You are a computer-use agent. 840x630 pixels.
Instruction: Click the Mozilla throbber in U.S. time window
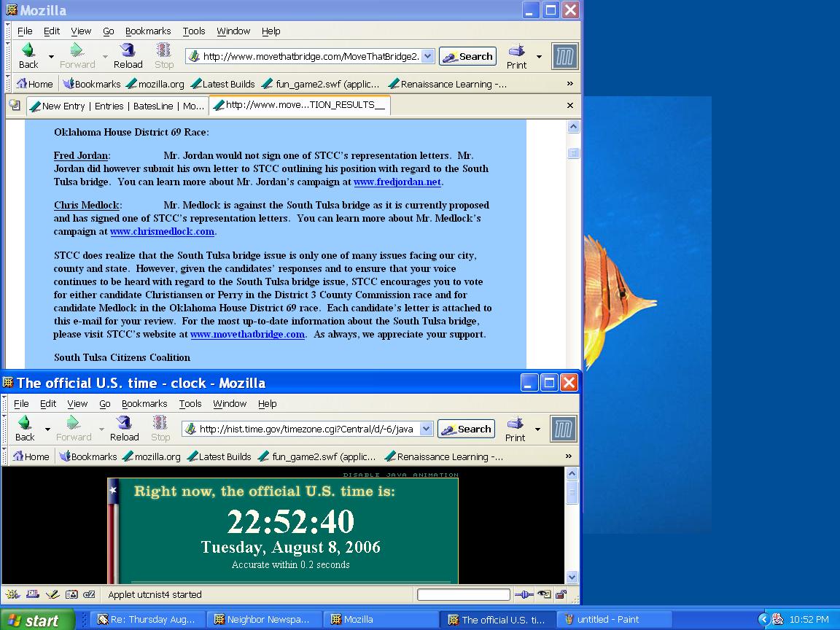564,429
